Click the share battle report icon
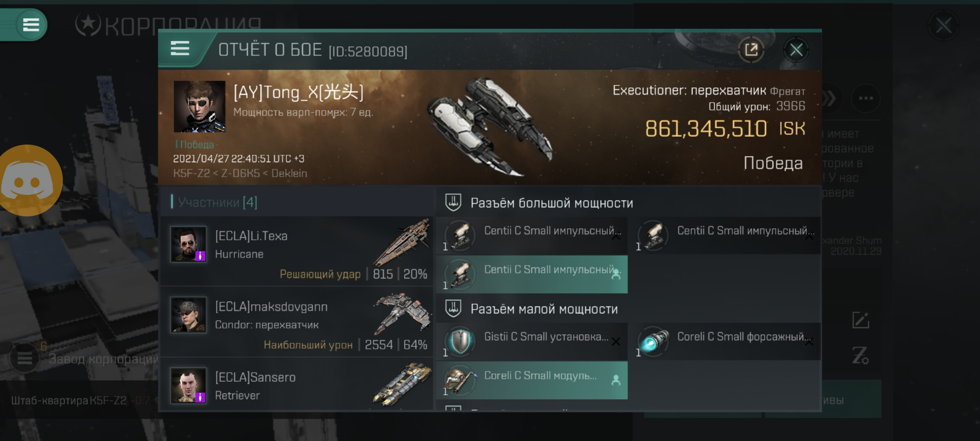The image size is (980, 441). coord(751,50)
